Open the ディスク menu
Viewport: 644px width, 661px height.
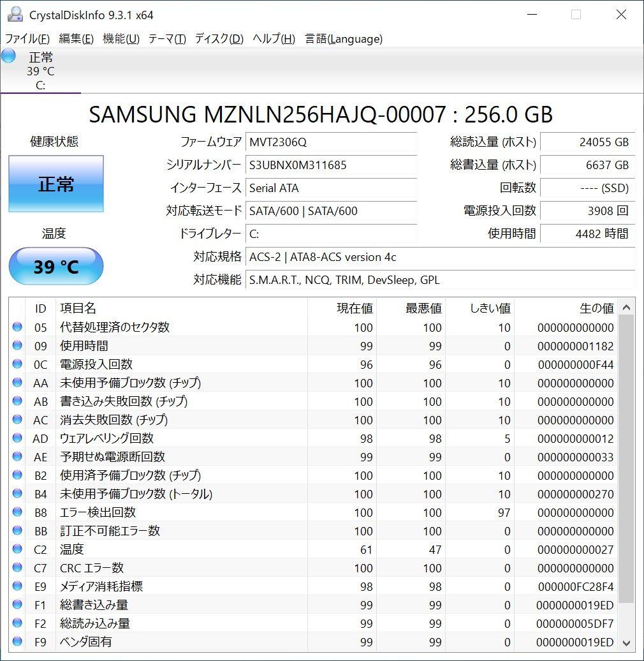tap(219, 39)
